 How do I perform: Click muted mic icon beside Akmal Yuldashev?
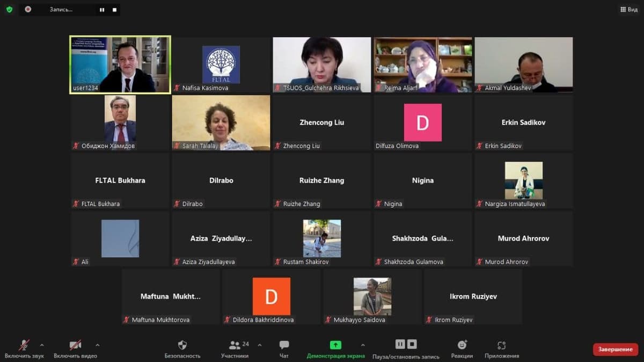click(x=480, y=88)
